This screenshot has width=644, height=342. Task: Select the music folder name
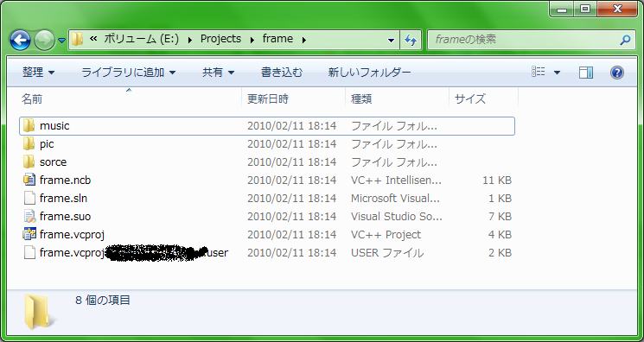[x=54, y=125]
